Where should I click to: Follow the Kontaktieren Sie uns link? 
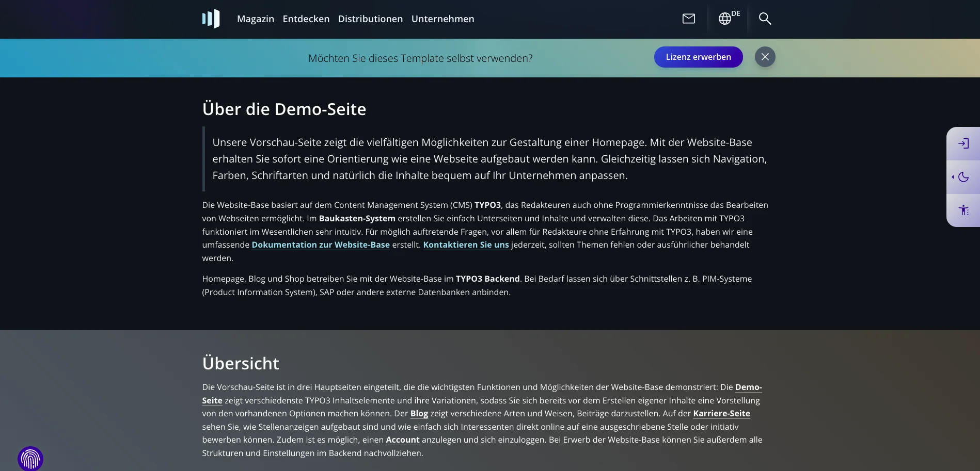pos(466,245)
